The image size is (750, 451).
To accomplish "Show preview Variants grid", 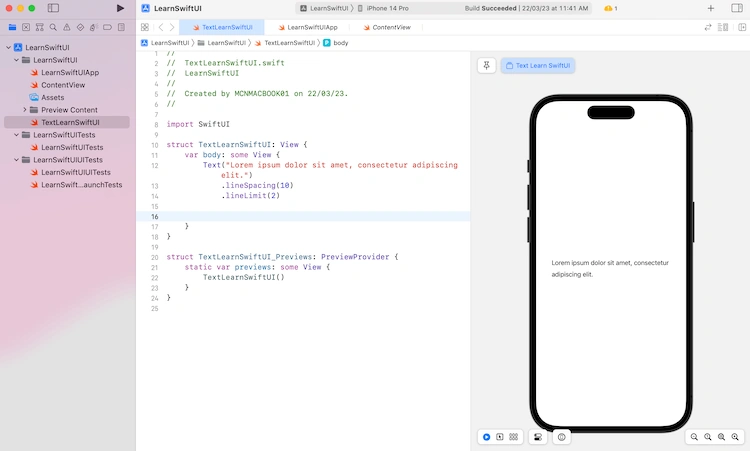I will coord(514,437).
